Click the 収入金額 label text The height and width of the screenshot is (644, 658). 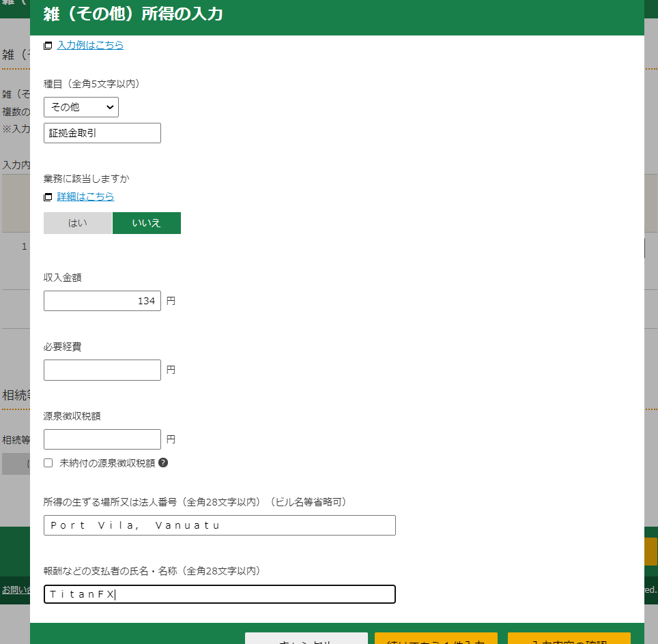point(63,278)
